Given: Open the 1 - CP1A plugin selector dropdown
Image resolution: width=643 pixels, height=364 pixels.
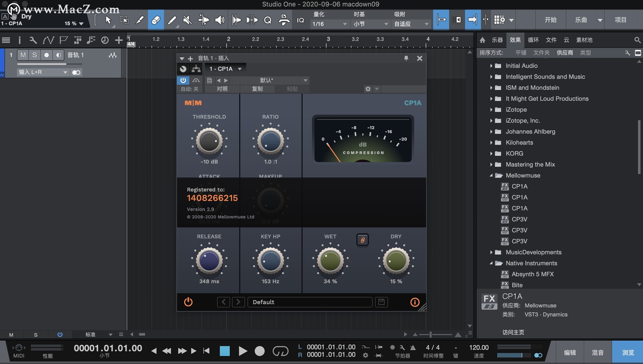Looking at the screenshot, I should coord(225,69).
